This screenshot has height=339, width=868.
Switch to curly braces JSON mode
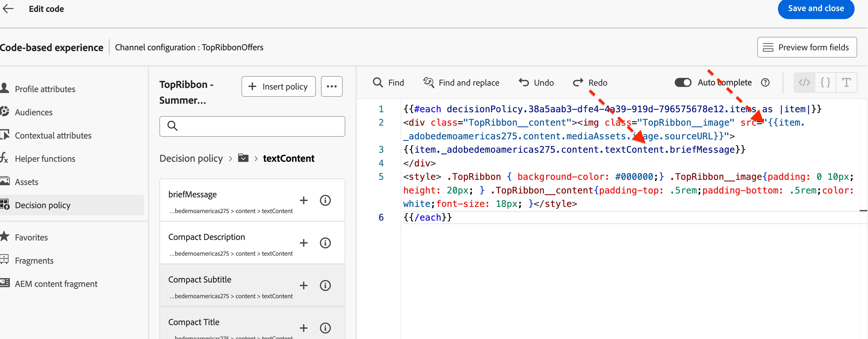pos(825,83)
